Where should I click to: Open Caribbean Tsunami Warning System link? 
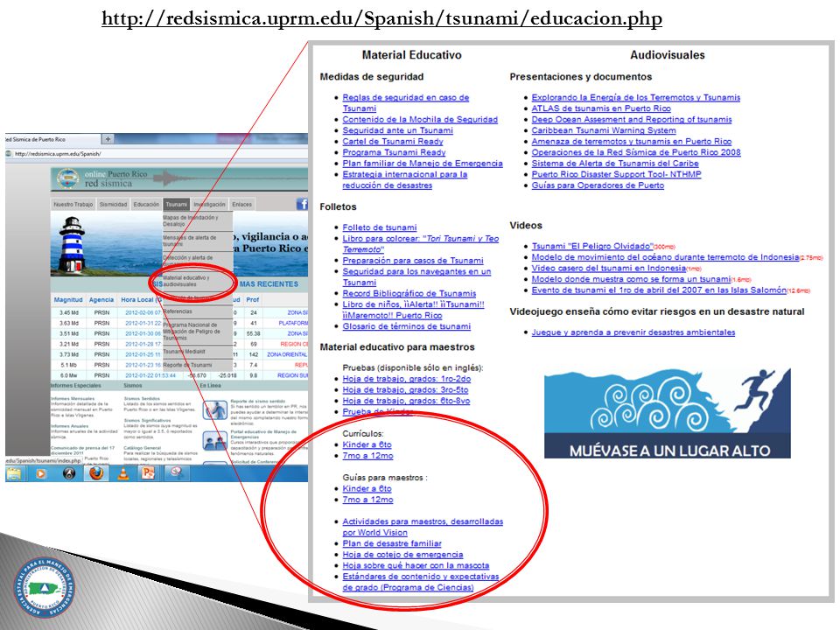(603, 130)
